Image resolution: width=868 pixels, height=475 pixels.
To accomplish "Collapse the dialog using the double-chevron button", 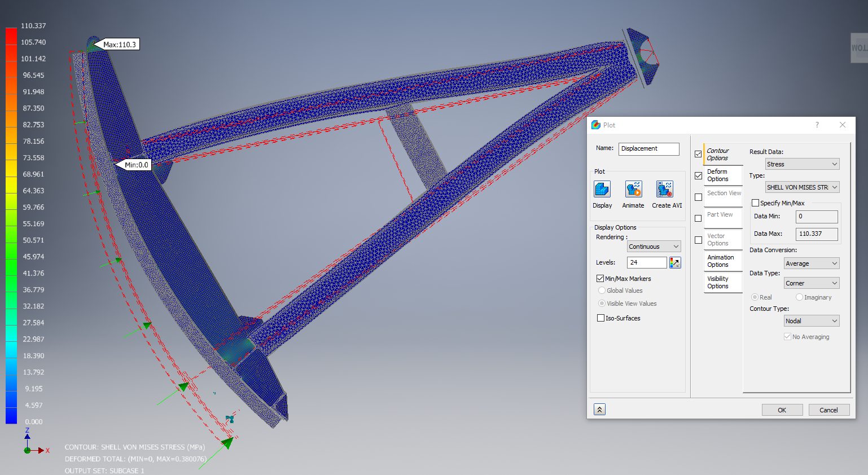I will (x=599, y=409).
